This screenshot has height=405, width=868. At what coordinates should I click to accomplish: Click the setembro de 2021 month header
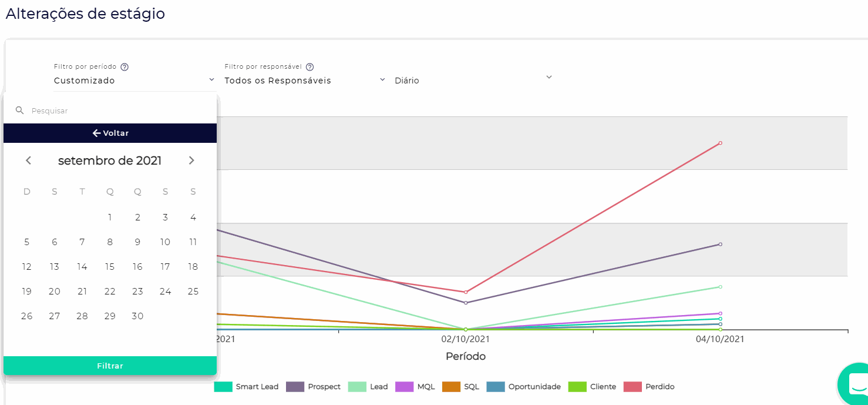110,160
